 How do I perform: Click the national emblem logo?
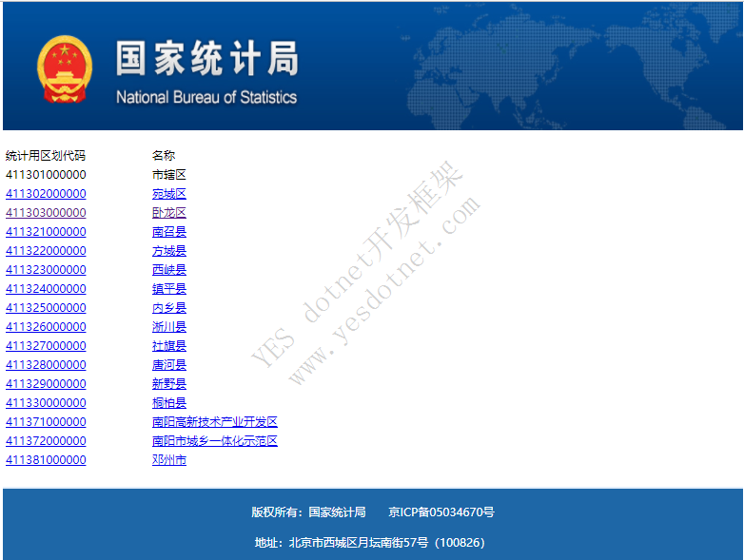(65, 68)
